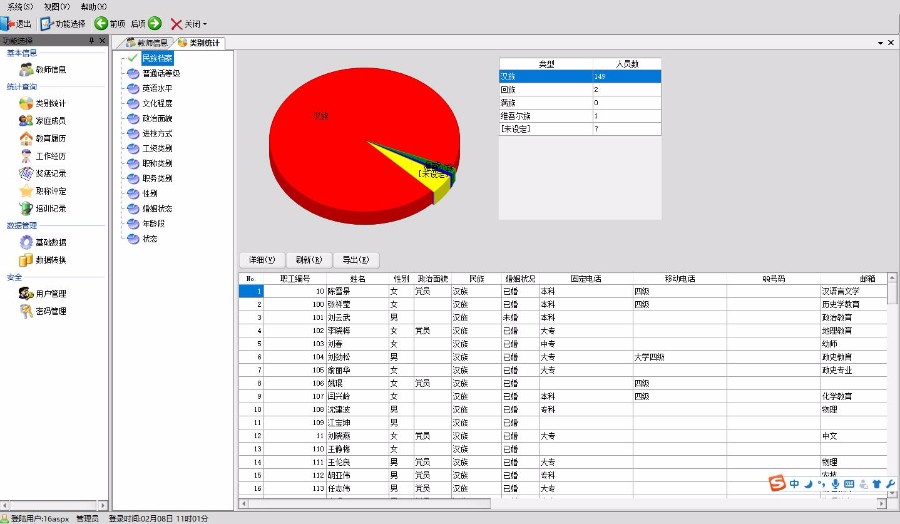
Task: Open the 帮助(H) menu
Action: click(94, 7)
